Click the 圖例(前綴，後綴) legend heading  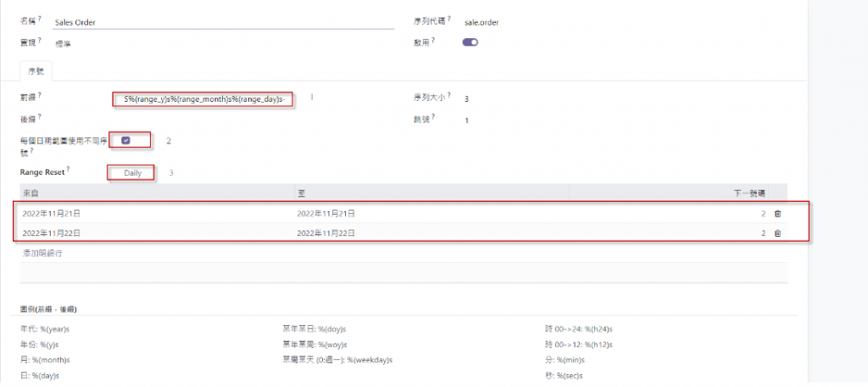click(x=47, y=308)
